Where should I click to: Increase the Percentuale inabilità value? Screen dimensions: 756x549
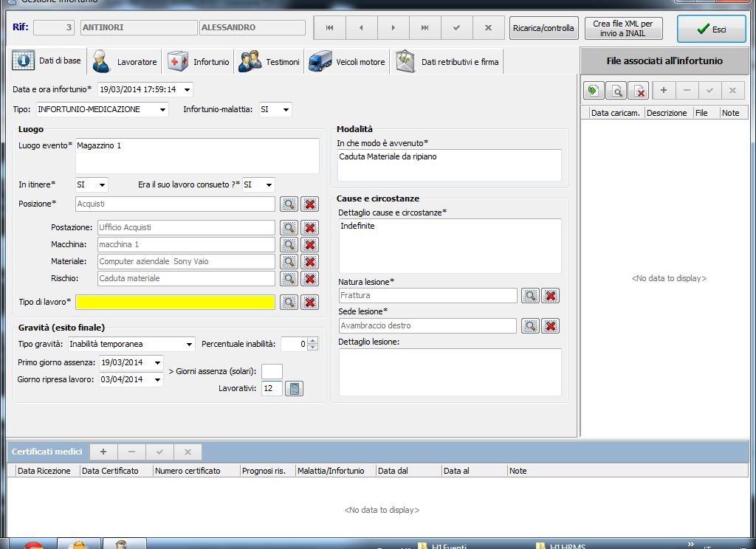pos(313,341)
